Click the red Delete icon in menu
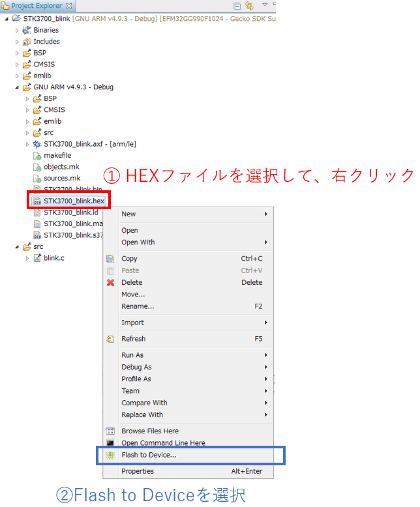This screenshot has width=420, height=507. [110, 282]
